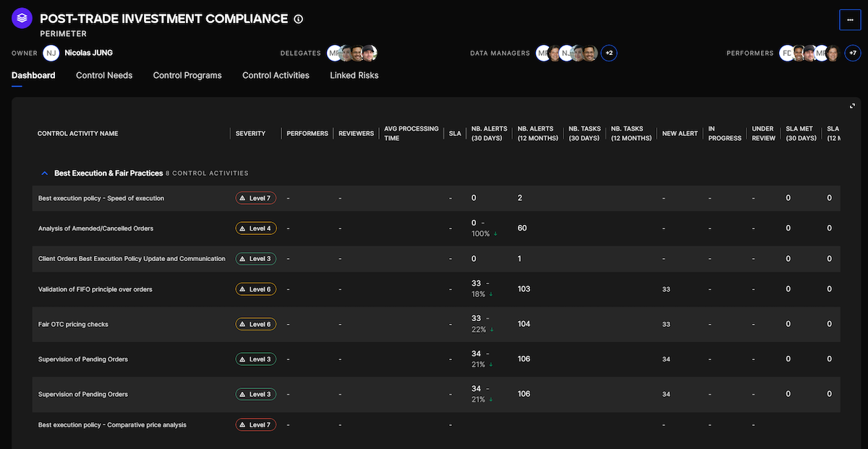Expand the dashboard table to fullscreen
The width and height of the screenshot is (868, 449).
(852, 106)
